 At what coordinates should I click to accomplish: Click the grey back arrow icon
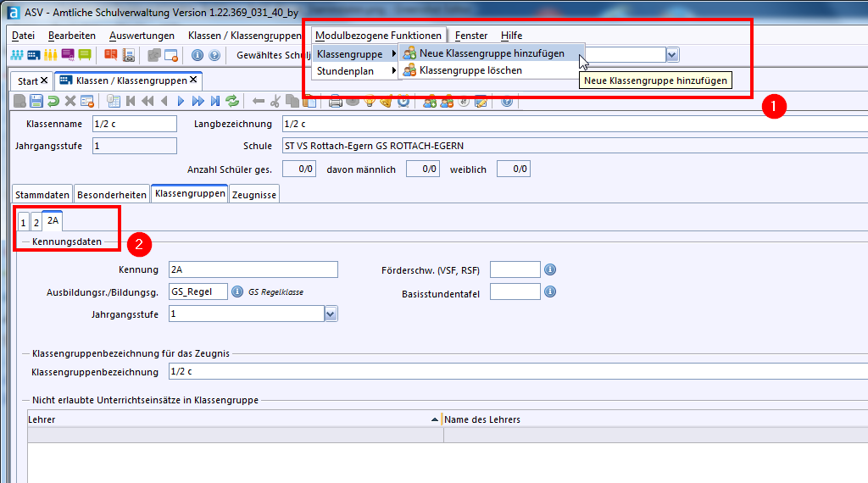(258, 101)
